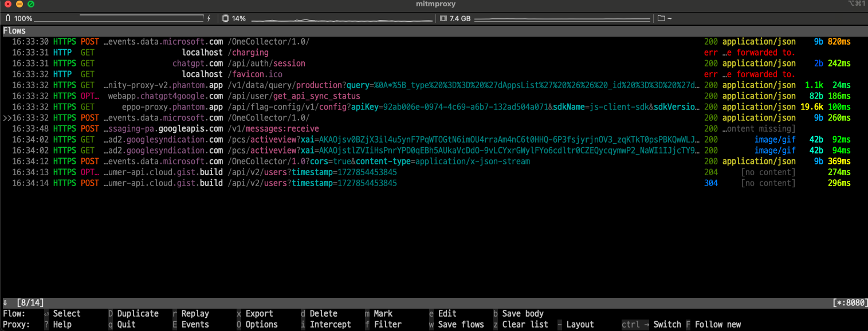Click the battery icon showing 100%

[7, 19]
